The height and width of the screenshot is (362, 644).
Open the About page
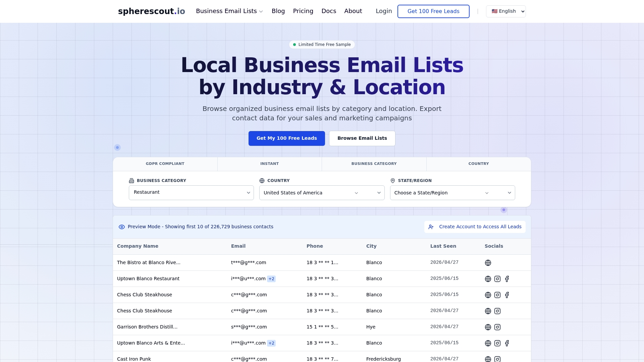(353, 11)
